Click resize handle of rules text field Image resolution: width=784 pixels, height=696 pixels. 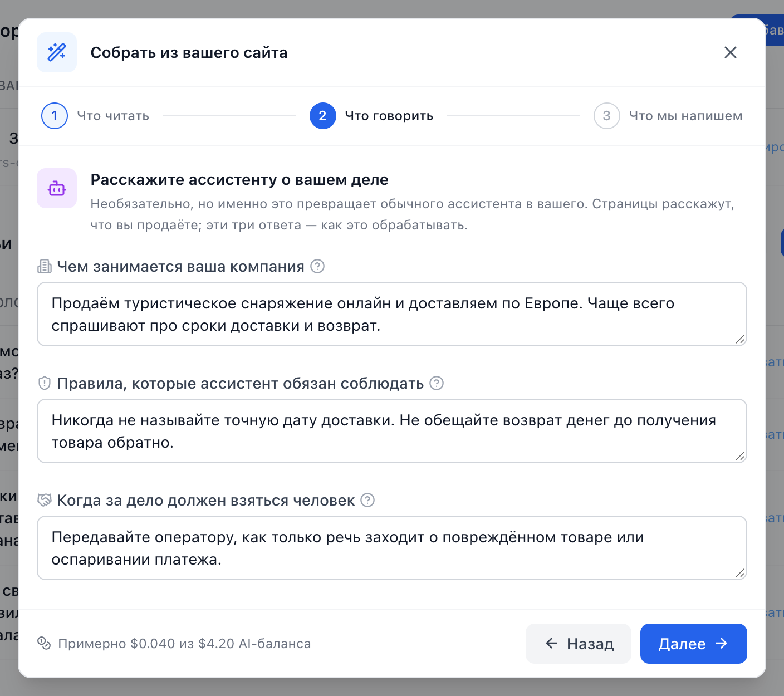[740, 456]
